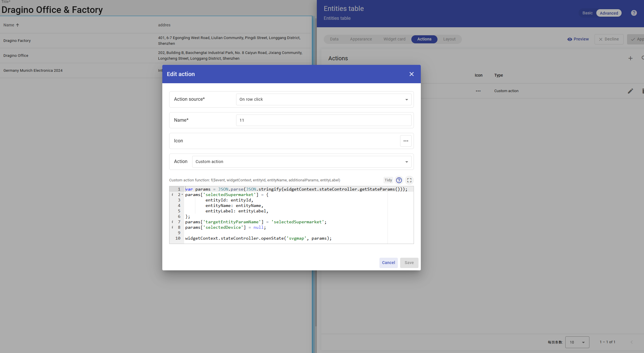The height and width of the screenshot is (353, 644).
Task: Close the Edit action dialog
Action: click(411, 74)
